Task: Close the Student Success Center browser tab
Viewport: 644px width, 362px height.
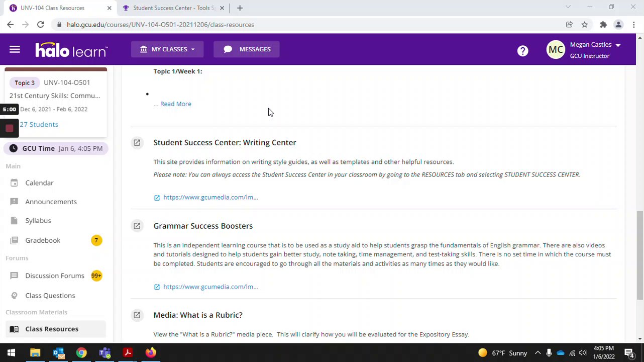Action: click(222, 8)
